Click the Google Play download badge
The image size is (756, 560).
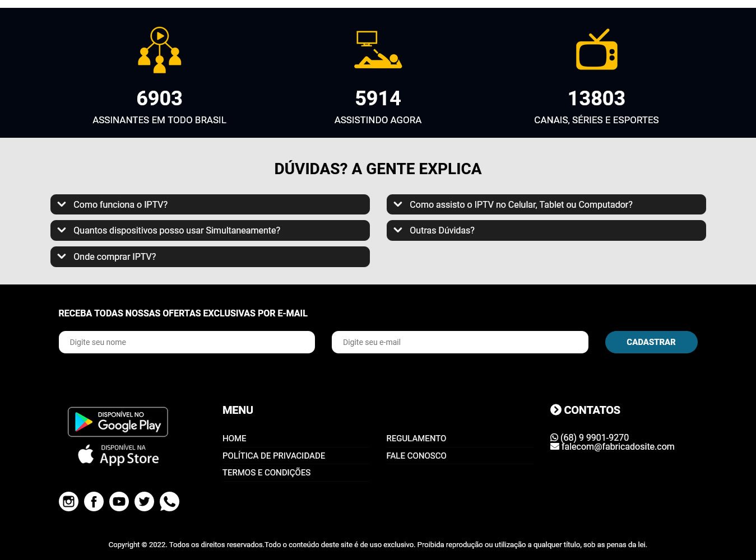(118, 422)
